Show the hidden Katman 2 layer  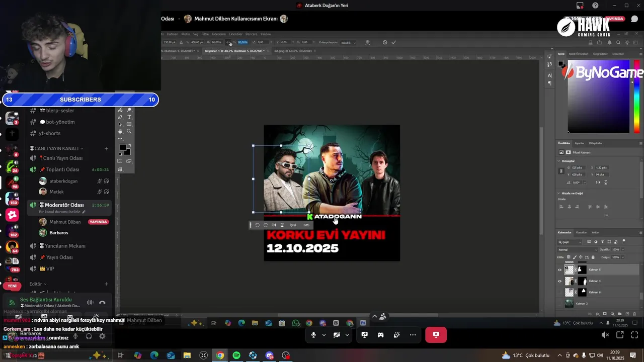pyautogui.click(x=559, y=304)
